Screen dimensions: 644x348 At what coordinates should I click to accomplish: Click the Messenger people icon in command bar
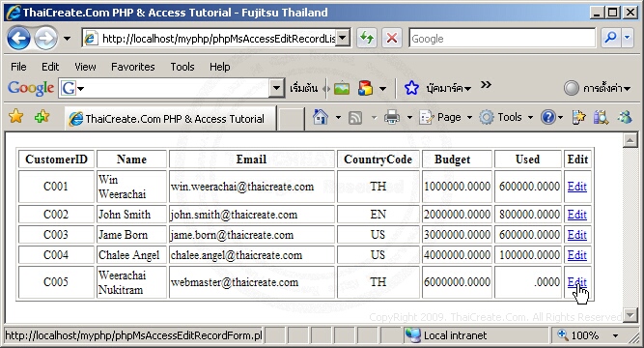tap(625, 118)
